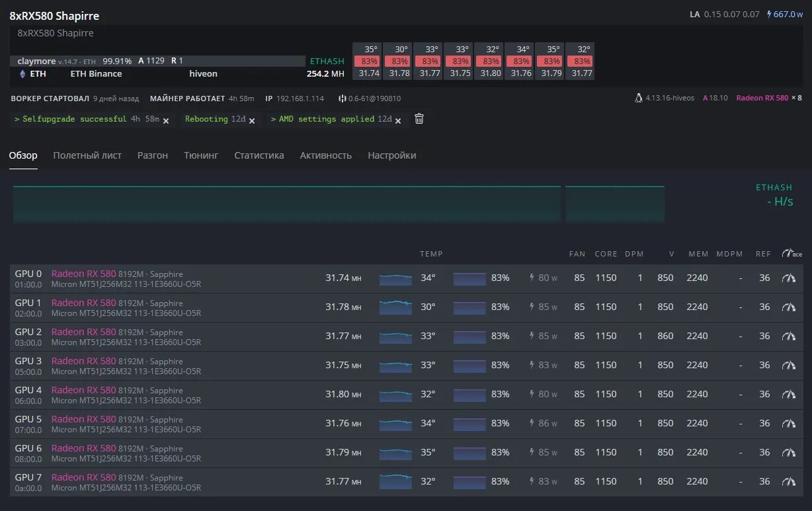Click GPU 0 Radeon RX 580 name
The width and height of the screenshot is (812, 511).
pyautogui.click(x=83, y=274)
